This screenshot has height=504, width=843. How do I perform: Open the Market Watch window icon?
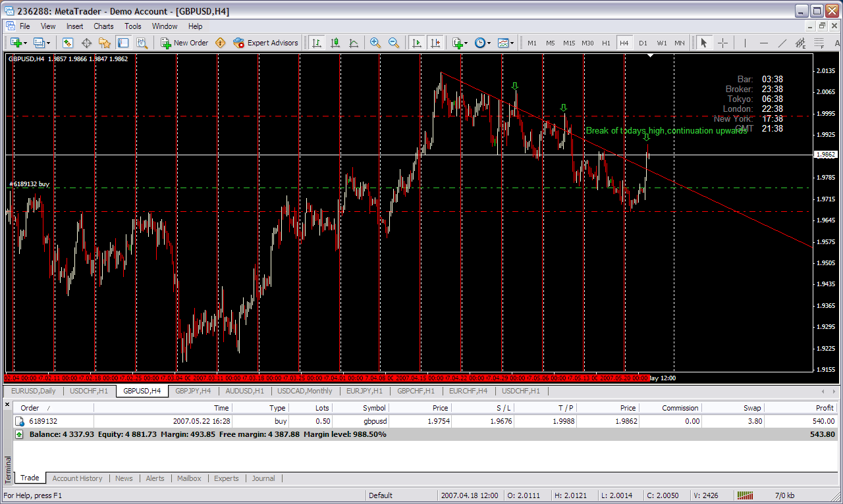(67, 43)
